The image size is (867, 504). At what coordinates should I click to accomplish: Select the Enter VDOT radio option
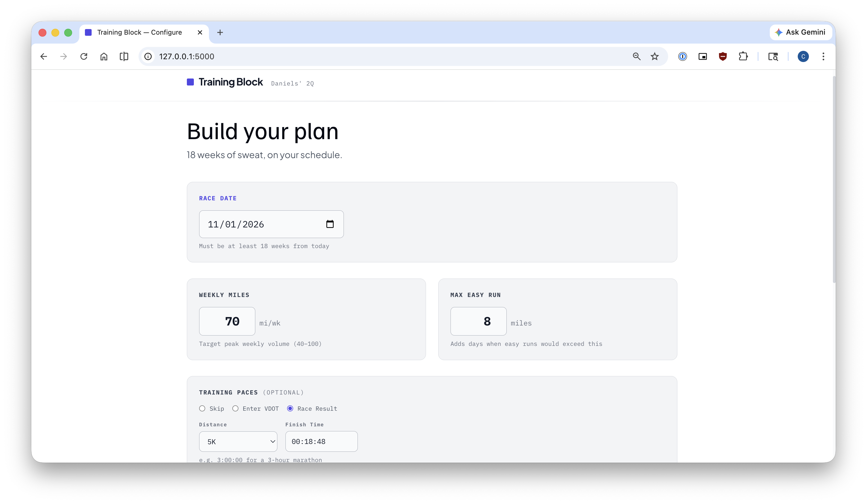tap(235, 408)
